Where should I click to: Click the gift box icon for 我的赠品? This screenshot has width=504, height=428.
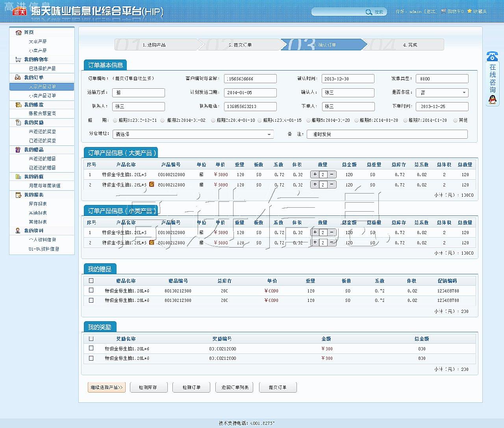(18, 150)
